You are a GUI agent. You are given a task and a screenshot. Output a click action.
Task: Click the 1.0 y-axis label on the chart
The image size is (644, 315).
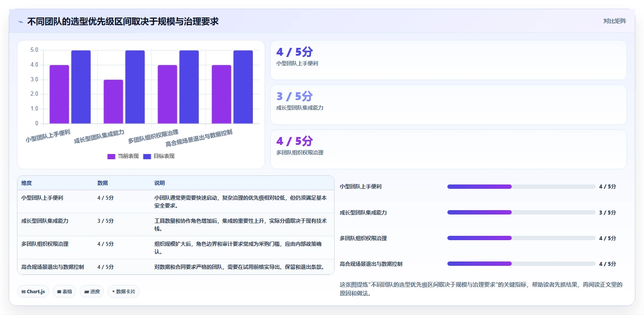(x=34, y=109)
